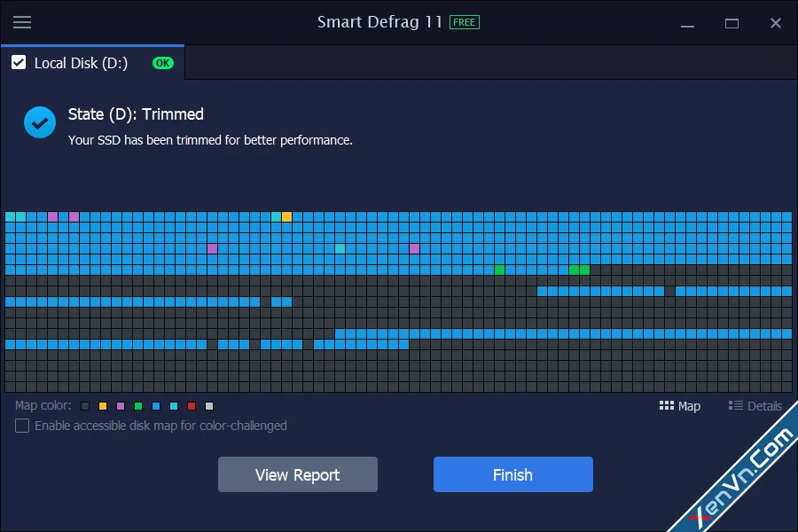
Task: Click the green map color swatch
Action: pos(138,406)
